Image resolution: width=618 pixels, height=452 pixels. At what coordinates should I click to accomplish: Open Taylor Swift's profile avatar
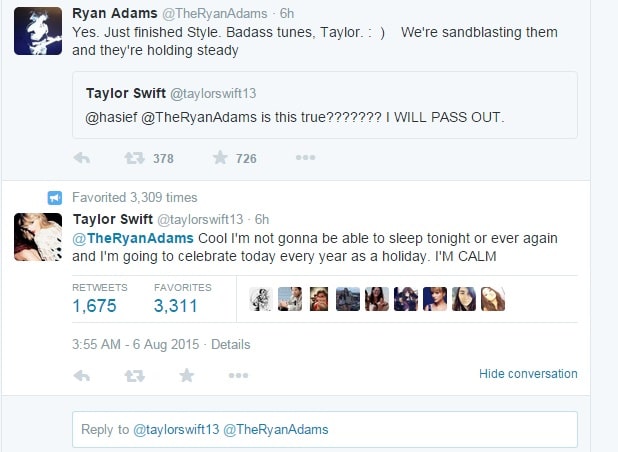(39, 237)
